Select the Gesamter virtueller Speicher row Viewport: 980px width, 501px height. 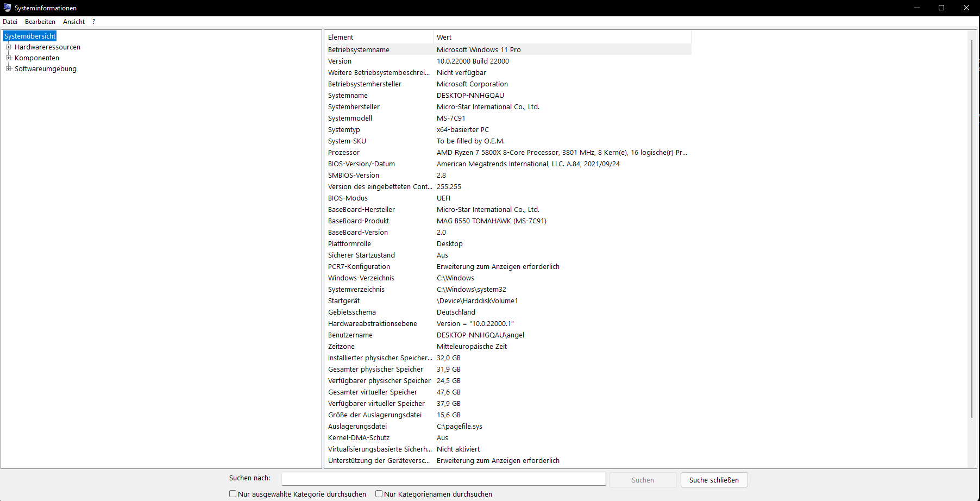click(x=508, y=392)
